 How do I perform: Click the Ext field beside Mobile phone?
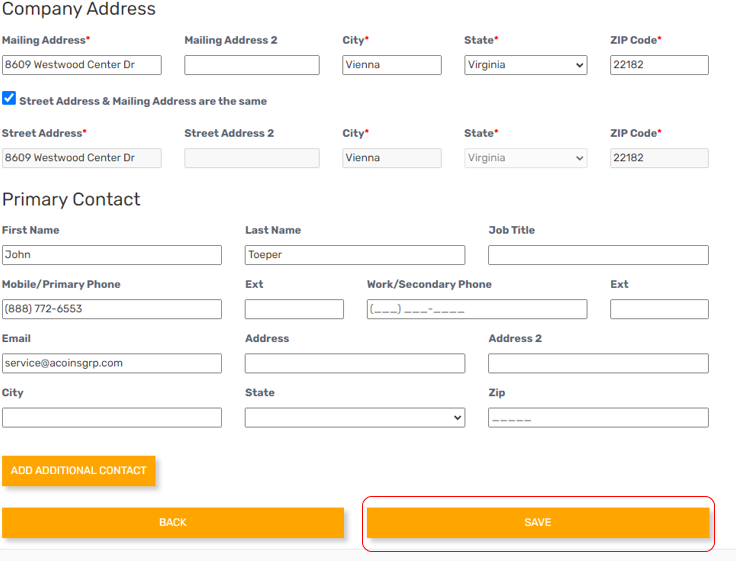(294, 309)
